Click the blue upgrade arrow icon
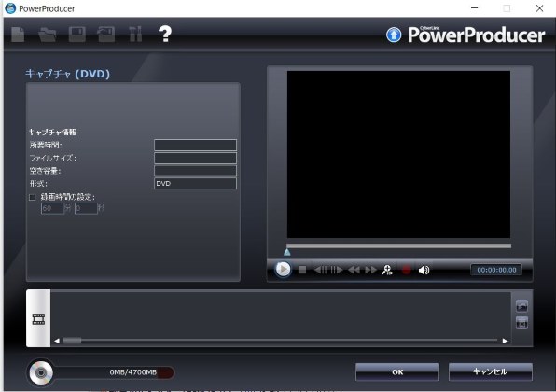Screen dimensions: 556x392 [394, 35]
